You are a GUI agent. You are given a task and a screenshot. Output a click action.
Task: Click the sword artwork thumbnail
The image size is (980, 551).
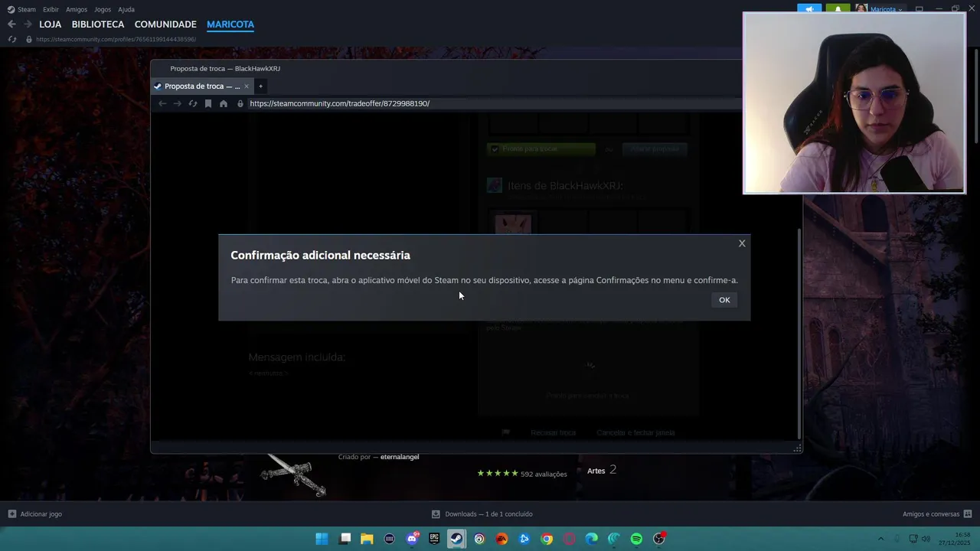[293, 475]
